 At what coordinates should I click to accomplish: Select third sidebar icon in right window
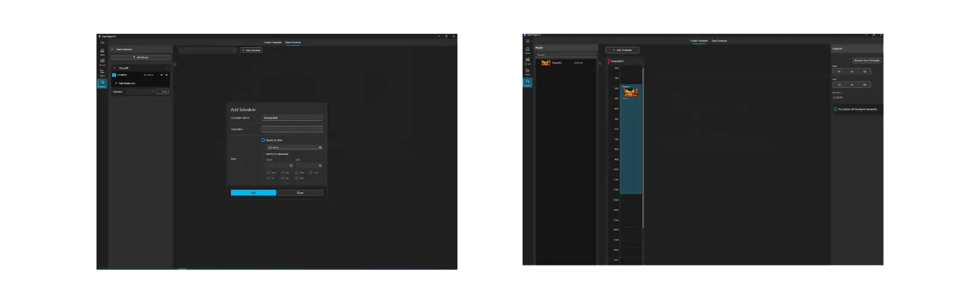coord(527,71)
